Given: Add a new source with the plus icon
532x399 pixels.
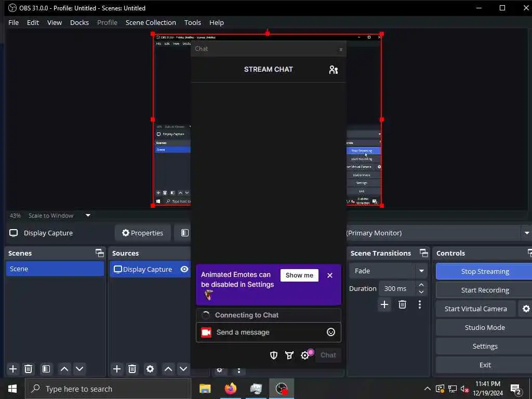Looking at the screenshot, I should pos(117,369).
